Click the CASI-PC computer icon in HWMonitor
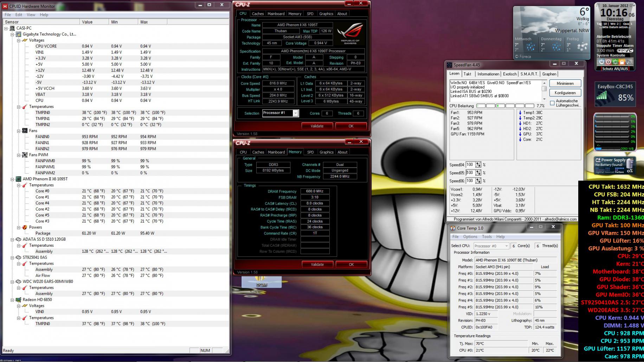This screenshot has width=644, height=362. click(x=12, y=28)
